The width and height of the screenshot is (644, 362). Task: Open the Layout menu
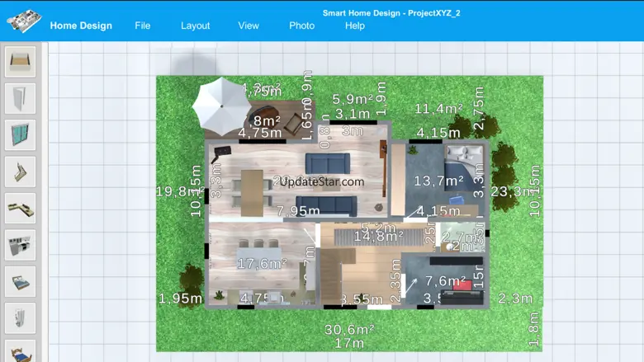pos(195,26)
